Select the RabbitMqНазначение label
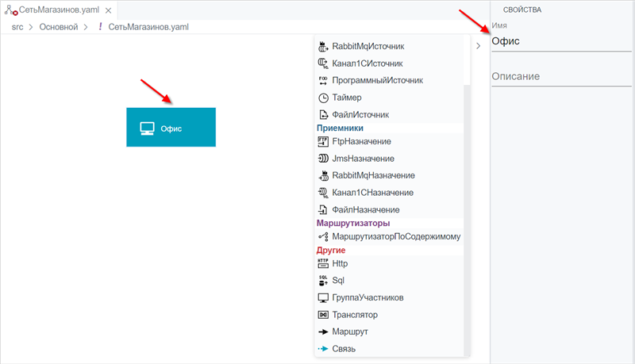Image resolution: width=635 pixels, height=364 pixels. (373, 175)
